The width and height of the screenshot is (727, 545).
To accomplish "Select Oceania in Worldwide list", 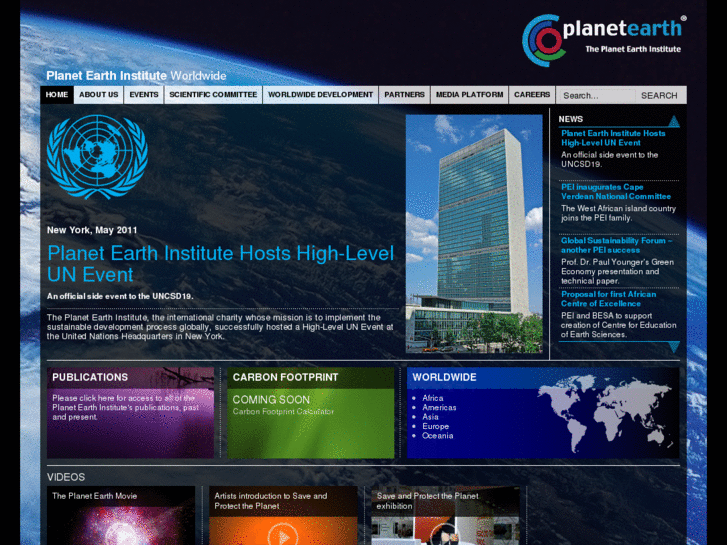I will 437,436.
